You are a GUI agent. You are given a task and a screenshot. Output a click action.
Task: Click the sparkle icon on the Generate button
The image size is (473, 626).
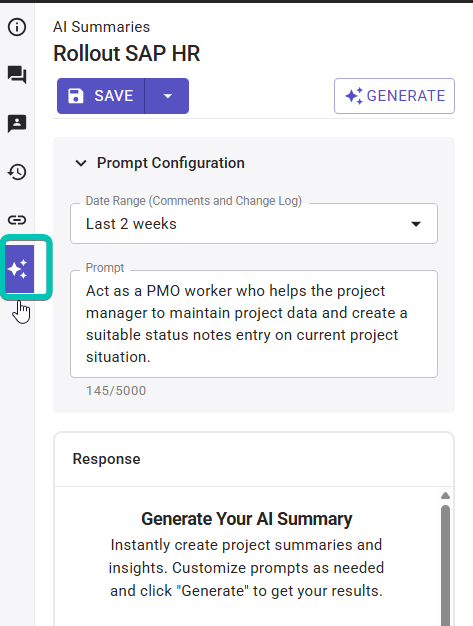[x=354, y=96]
